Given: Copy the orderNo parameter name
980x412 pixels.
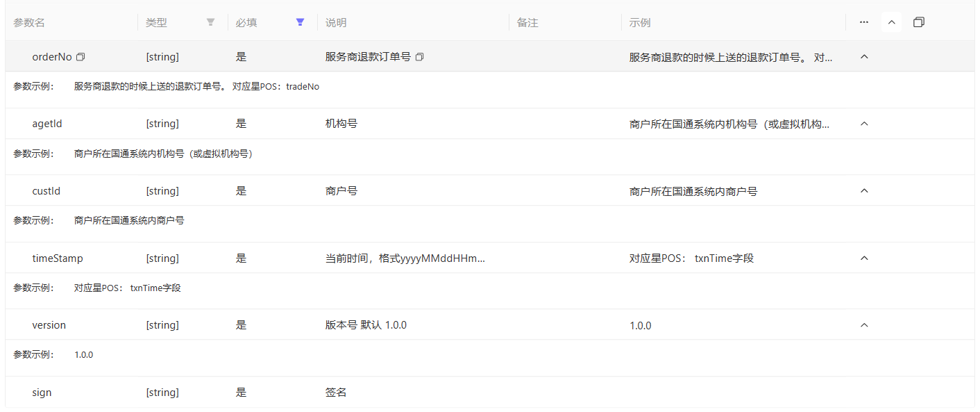Looking at the screenshot, I should click(81, 57).
